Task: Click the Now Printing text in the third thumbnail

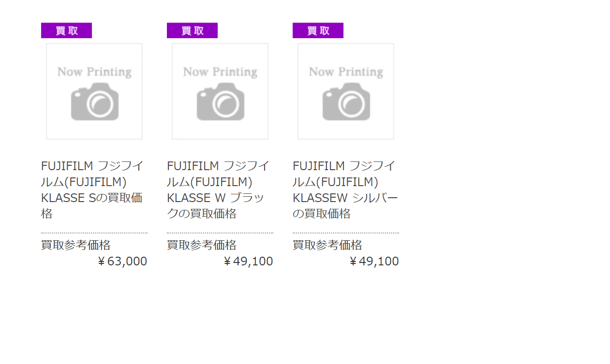Action: pos(346,72)
